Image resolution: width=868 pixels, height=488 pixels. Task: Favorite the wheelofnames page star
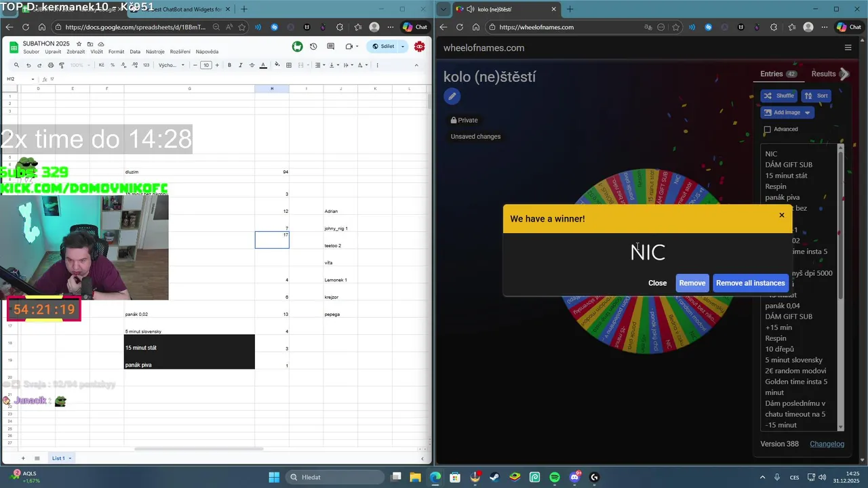(x=676, y=27)
